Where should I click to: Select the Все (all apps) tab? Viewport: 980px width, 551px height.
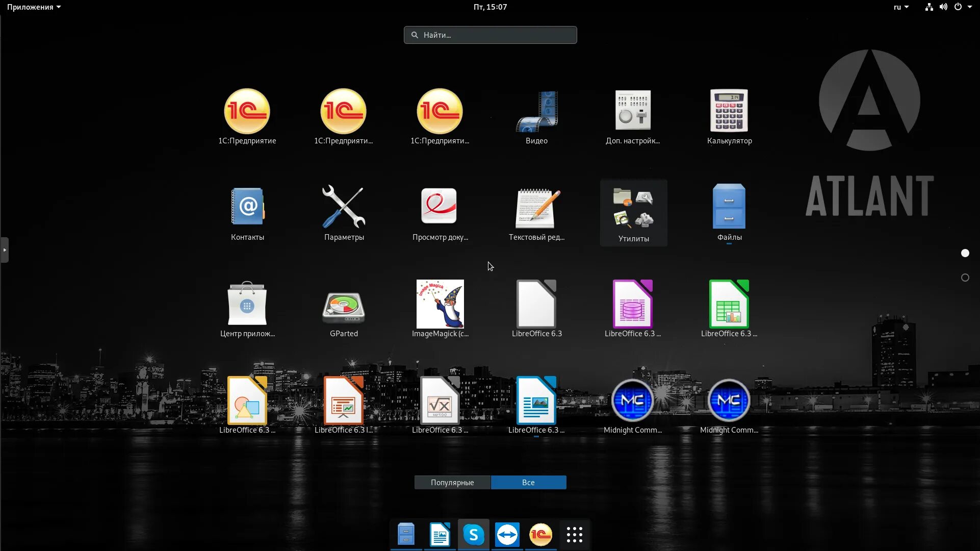[x=528, y=483]
